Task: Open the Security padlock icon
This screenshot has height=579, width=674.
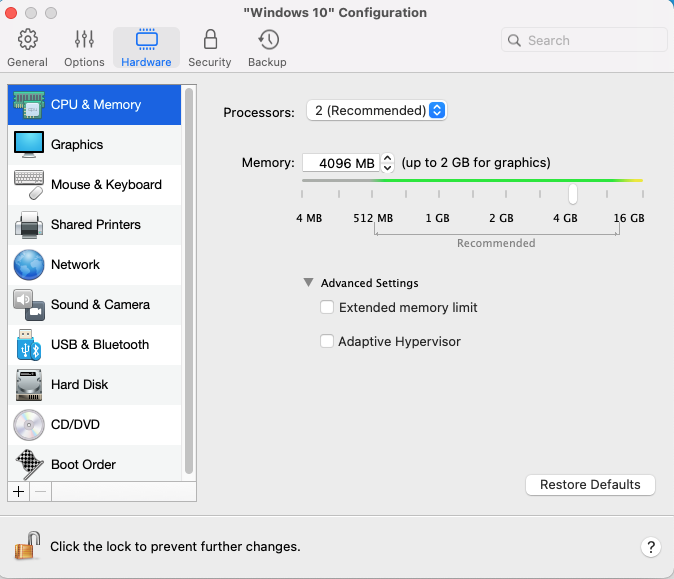Action: [210, 40]
